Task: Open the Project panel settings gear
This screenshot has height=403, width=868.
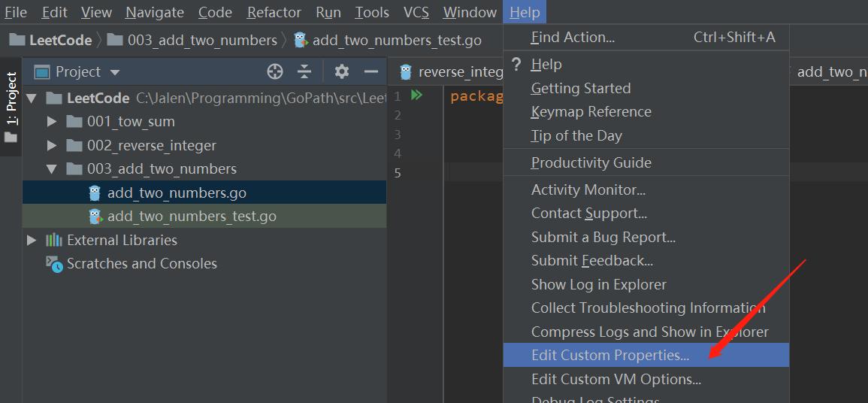Action: 342,72
